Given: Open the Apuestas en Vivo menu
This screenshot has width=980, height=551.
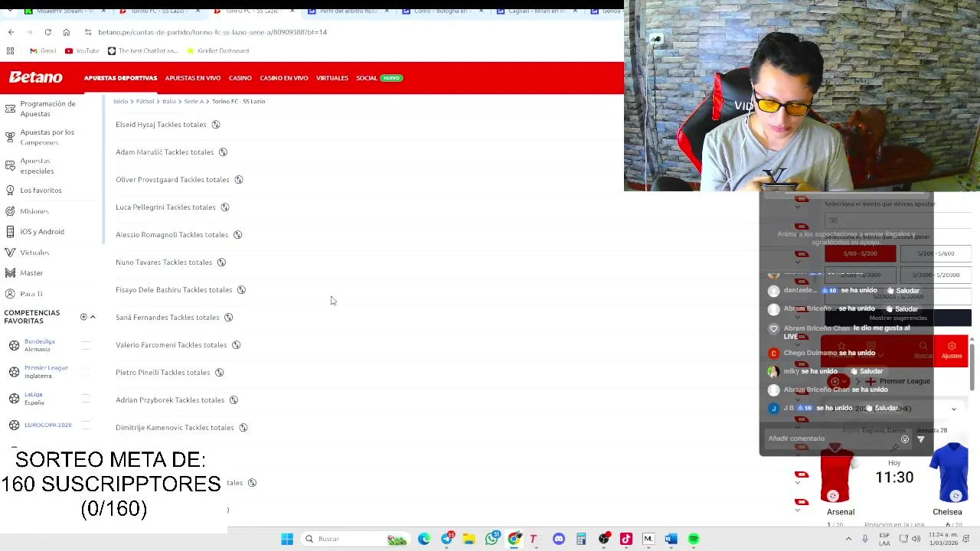Looking at the screenshot, I should [193, 78].
